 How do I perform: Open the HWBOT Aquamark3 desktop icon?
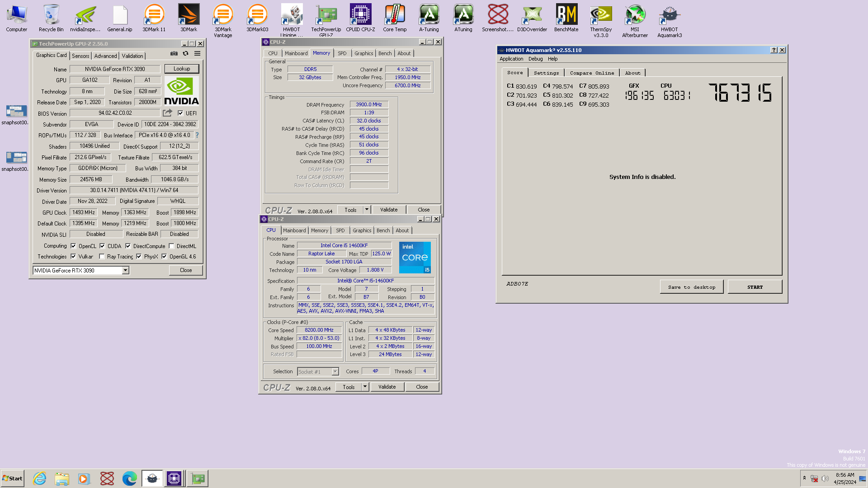(x=670, y=20)
